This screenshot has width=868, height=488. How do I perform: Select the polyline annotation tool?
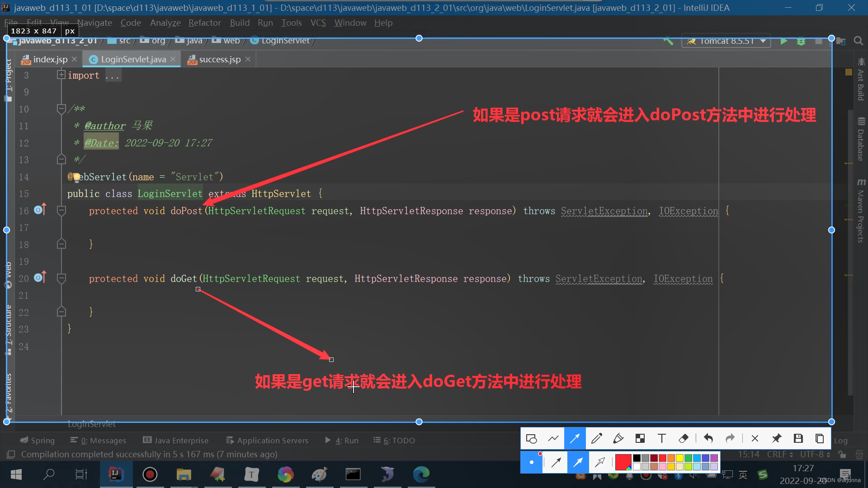(553, 438)
